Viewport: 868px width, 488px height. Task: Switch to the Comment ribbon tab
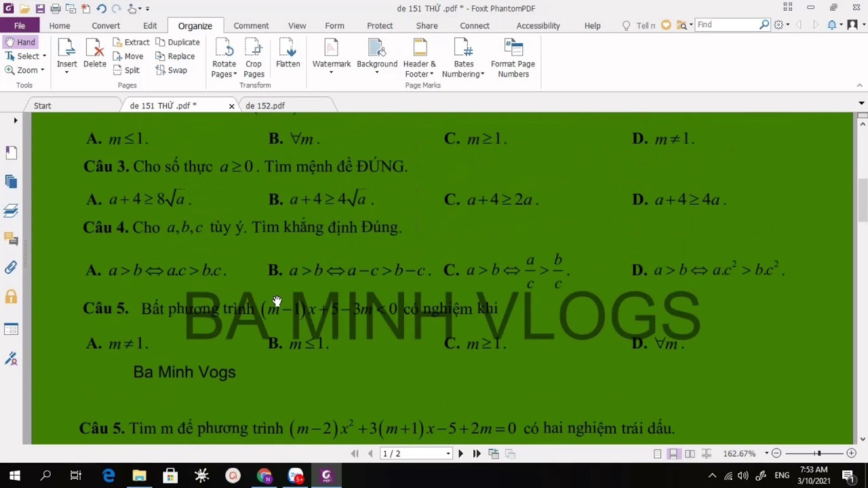point(251,26)
